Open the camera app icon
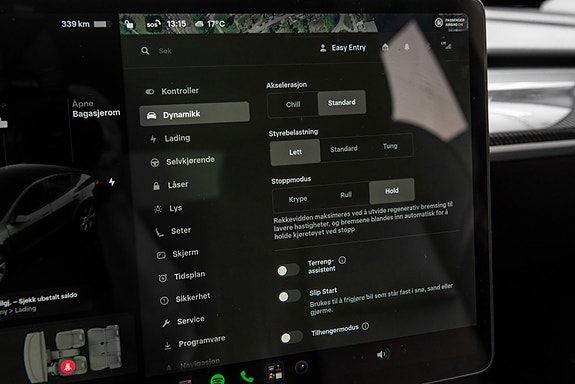 302,367
